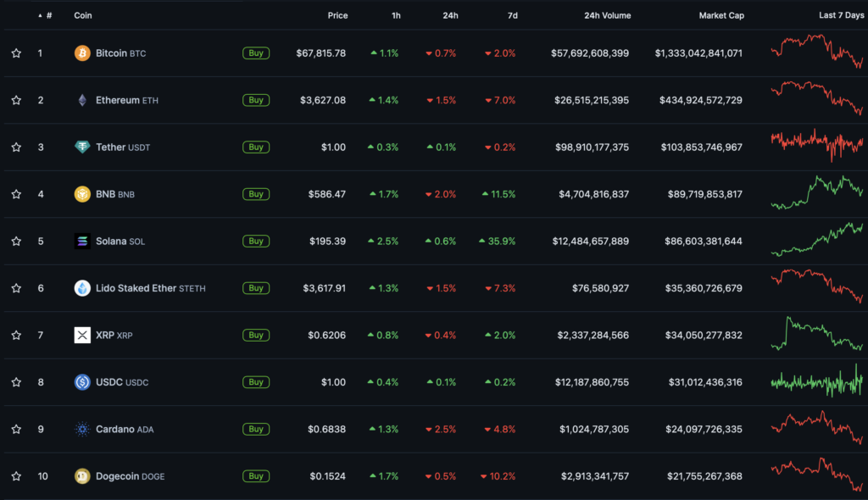Click the Bitcoin coin logo icon
Screen dimensions: 868x500
click(82, 53)
